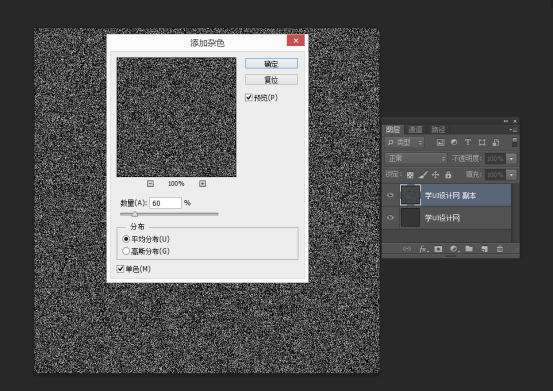Switch to the 通道 channels tab

[x=415, y=130]
